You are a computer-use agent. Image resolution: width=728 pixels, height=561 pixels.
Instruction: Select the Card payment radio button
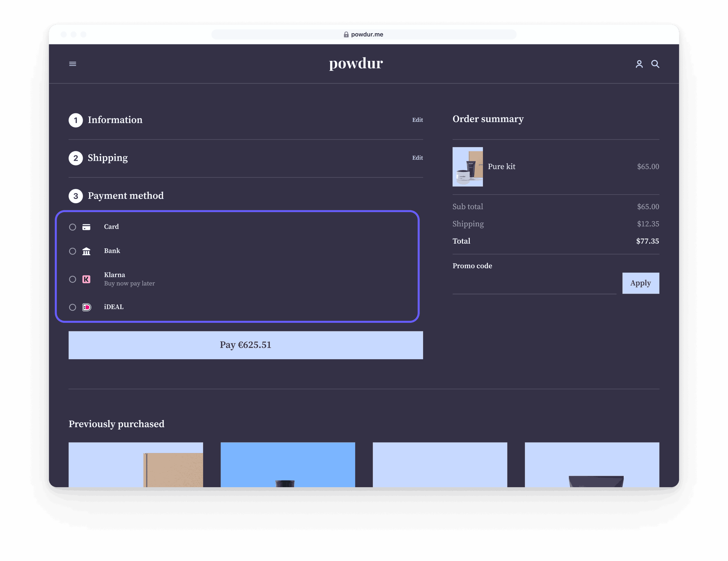pyautogui.click(x=72, y=227)
